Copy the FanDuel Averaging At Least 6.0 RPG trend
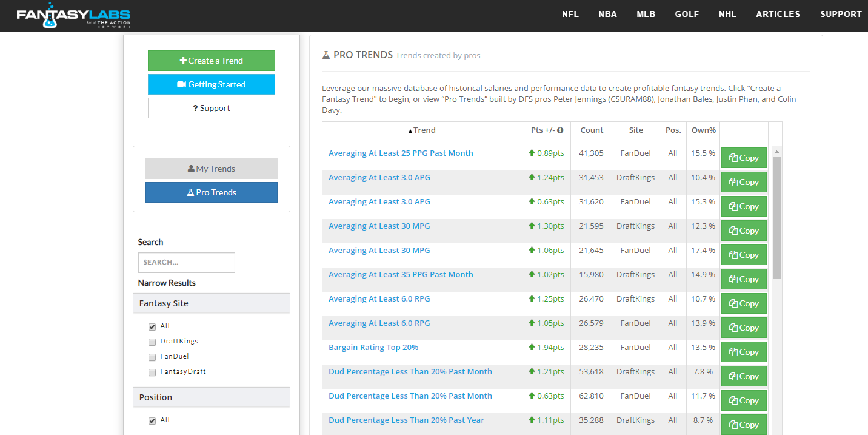 tap(744, 328)
